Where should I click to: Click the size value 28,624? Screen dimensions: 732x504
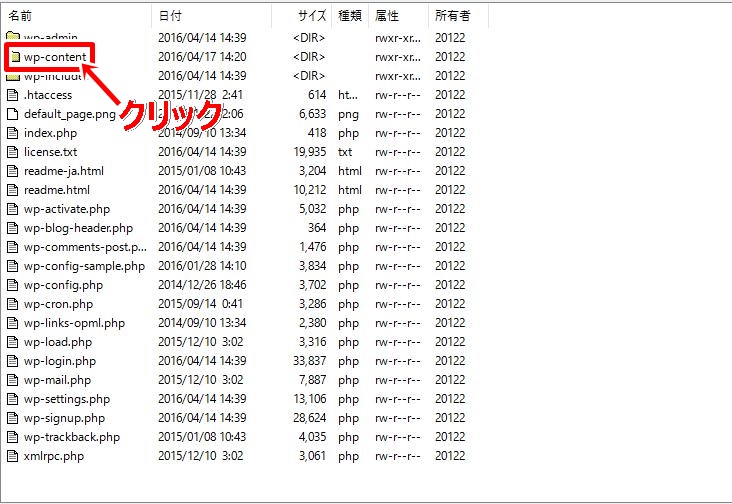tap(310, 418)
